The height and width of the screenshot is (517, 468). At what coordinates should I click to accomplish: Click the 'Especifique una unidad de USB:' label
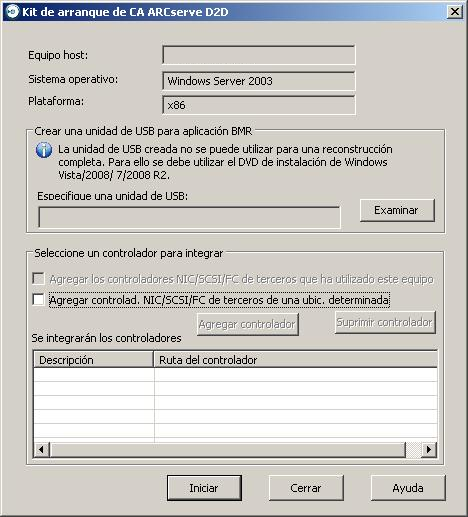[x=112, y=196]
